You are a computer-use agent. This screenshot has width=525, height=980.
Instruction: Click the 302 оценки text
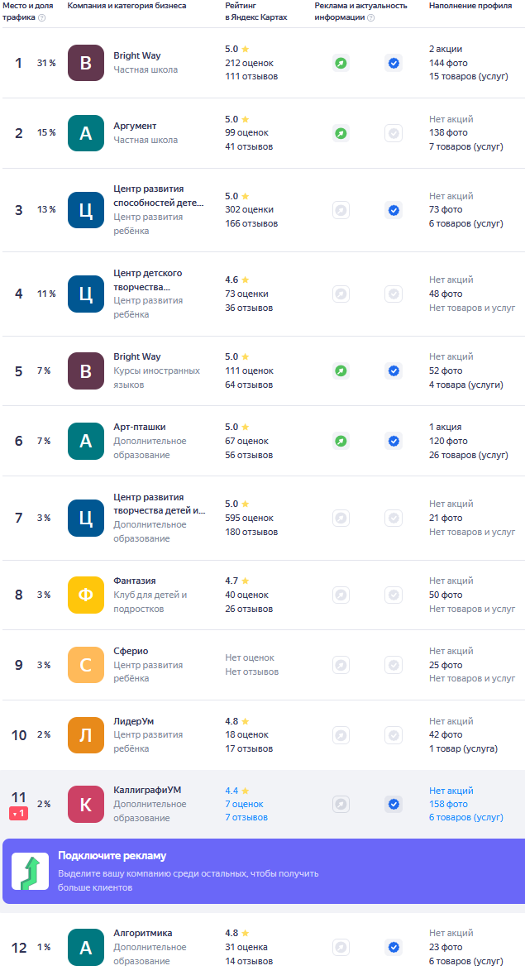249,209
